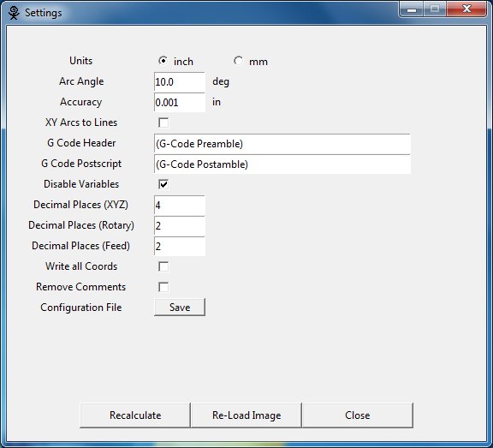Enable the Write all Coords checkbox
This screenshot has width=493, height=448.
[163, 266]
